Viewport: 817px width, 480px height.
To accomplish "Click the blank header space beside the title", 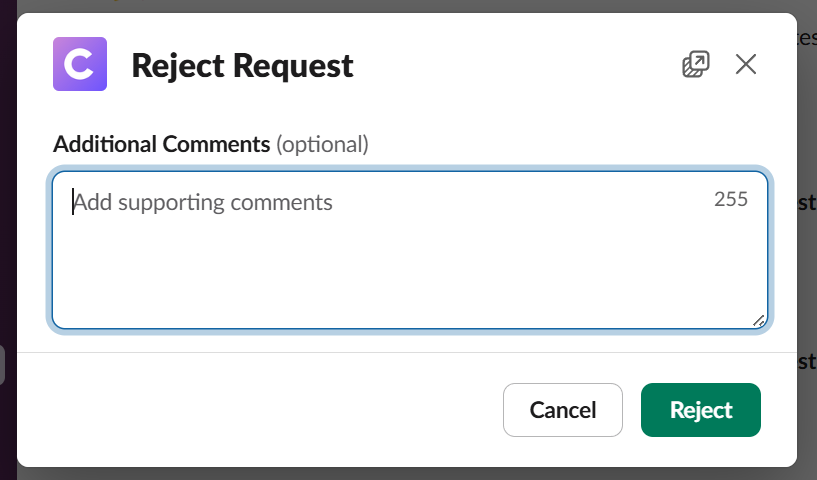I will (510, 66).
